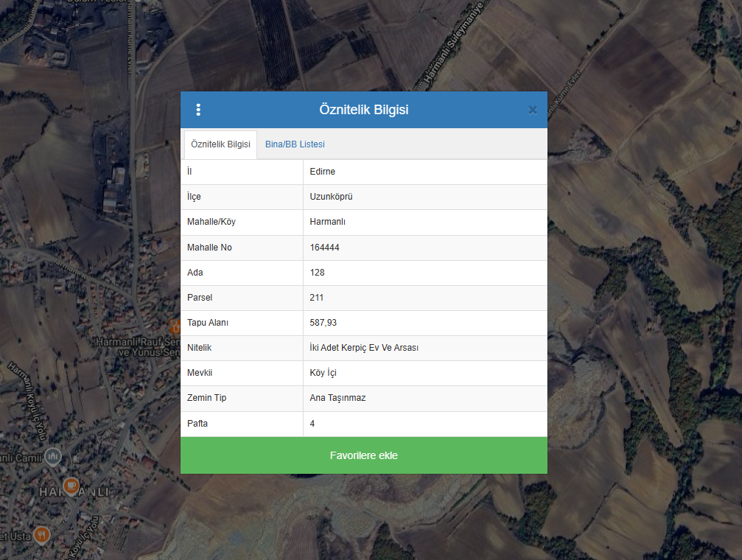The width and height of the screenshot is (742, 560).
Task: Click the orange marker near Harmanlı Rauf label
Action: 175,324
